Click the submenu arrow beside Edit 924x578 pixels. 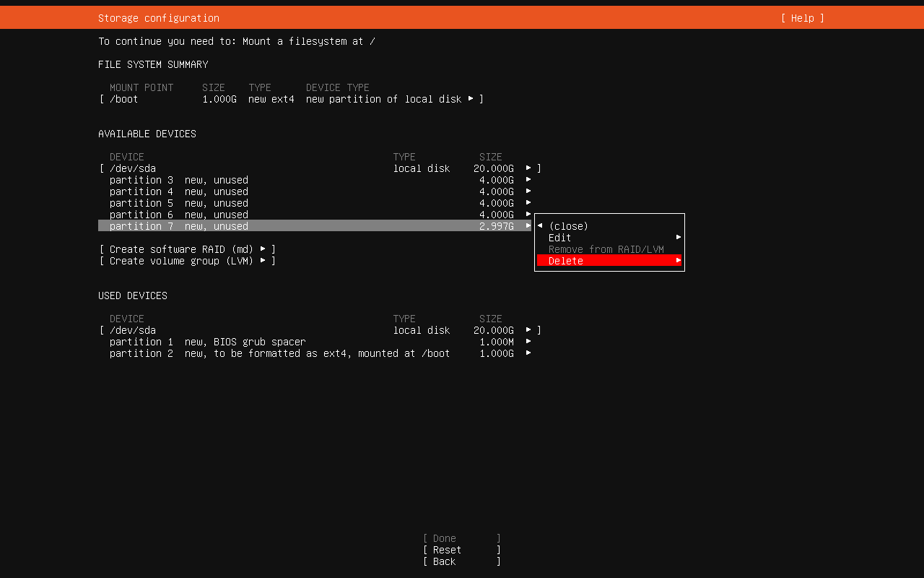click(x=679, y=238)
